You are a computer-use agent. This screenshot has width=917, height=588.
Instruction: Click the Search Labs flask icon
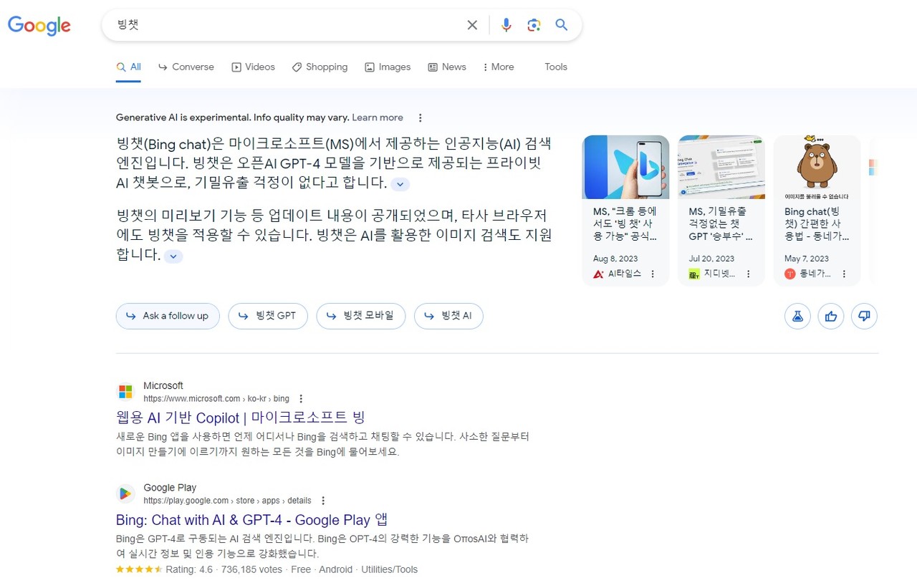click(x=797, y=316)
